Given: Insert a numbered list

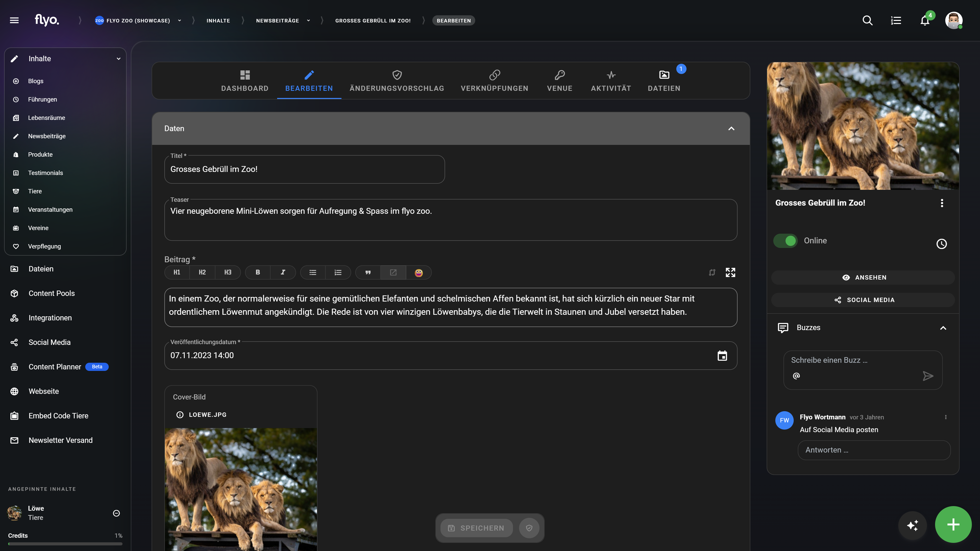Looking at the screenshot, I should [x=338, y=272].
